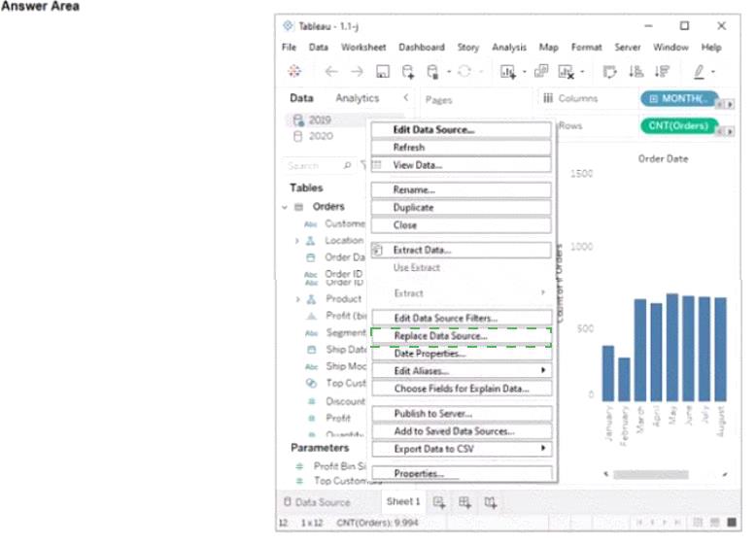This screenshot has width=756, height=545.
Task: Open the Server menu
Action: coord(628,48)
